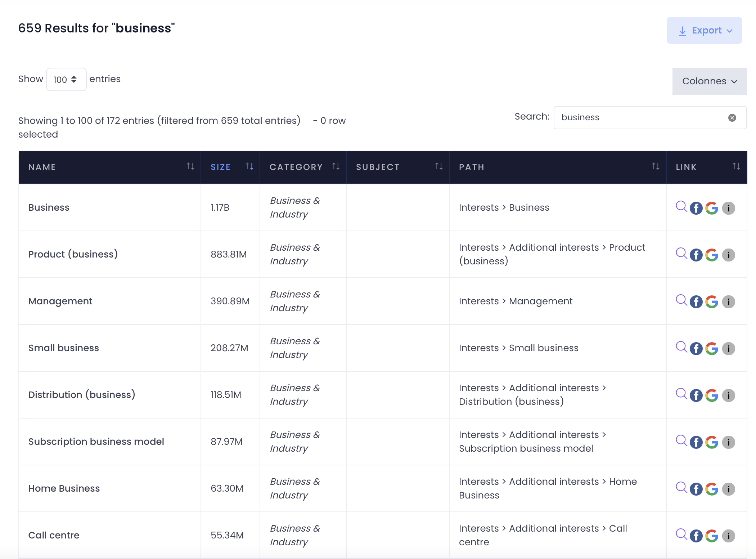The width and height of the screenshot is (756, 559).
Task: Open info icon for Management row
Action: point(728,301)
